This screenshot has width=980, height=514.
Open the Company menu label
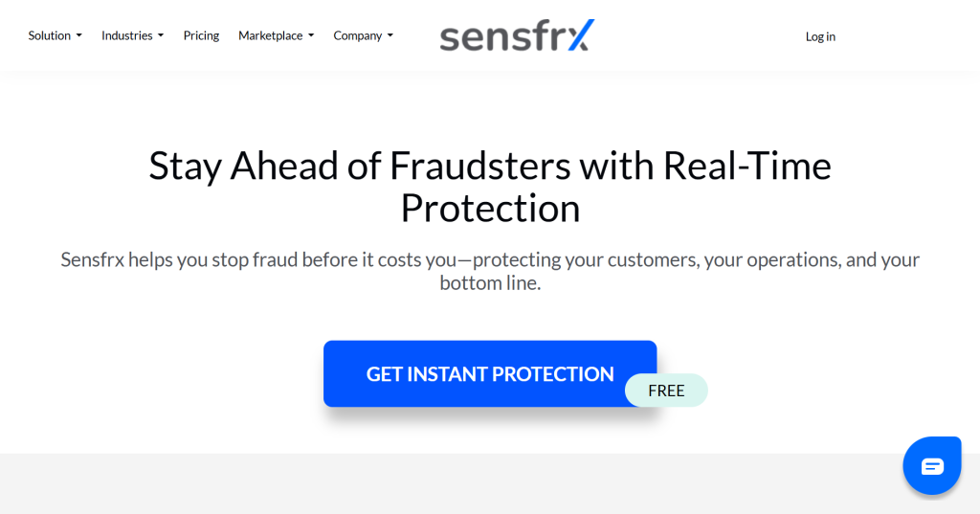[x=358, y=35]
